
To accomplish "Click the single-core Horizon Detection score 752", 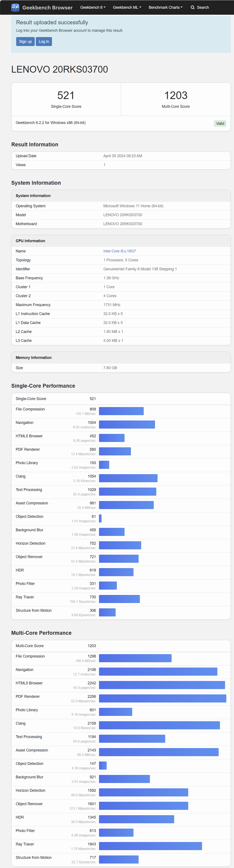I will click(93, 543).
